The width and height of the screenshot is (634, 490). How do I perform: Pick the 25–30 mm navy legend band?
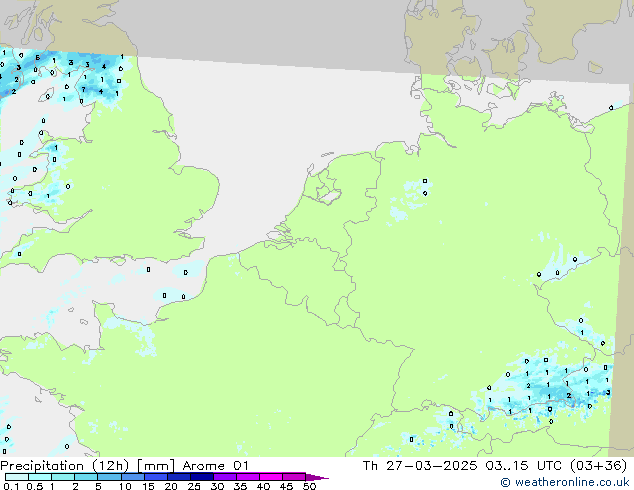[201, 477]
